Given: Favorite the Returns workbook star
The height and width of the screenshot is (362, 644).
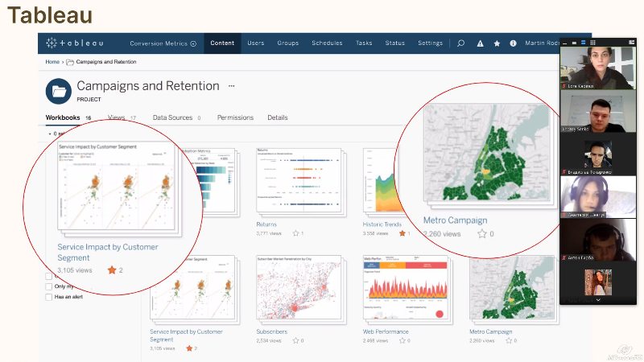Looking at the screenshot, I should [295, 233].
